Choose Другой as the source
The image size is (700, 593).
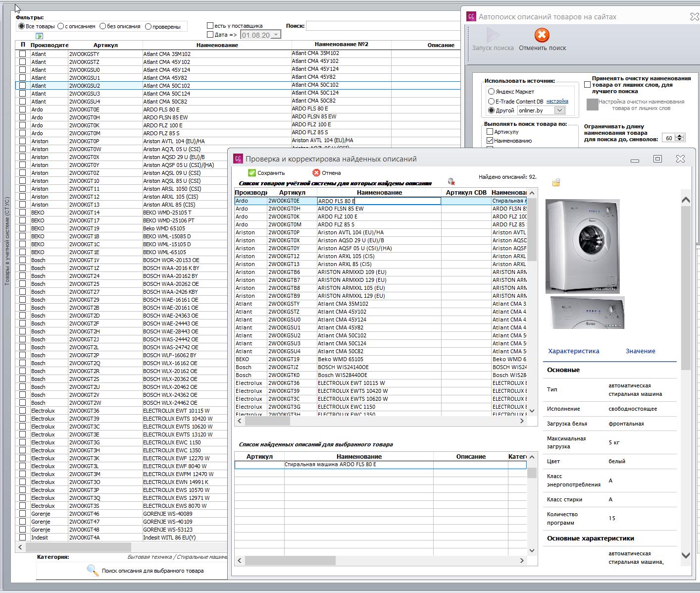point(491,110)
